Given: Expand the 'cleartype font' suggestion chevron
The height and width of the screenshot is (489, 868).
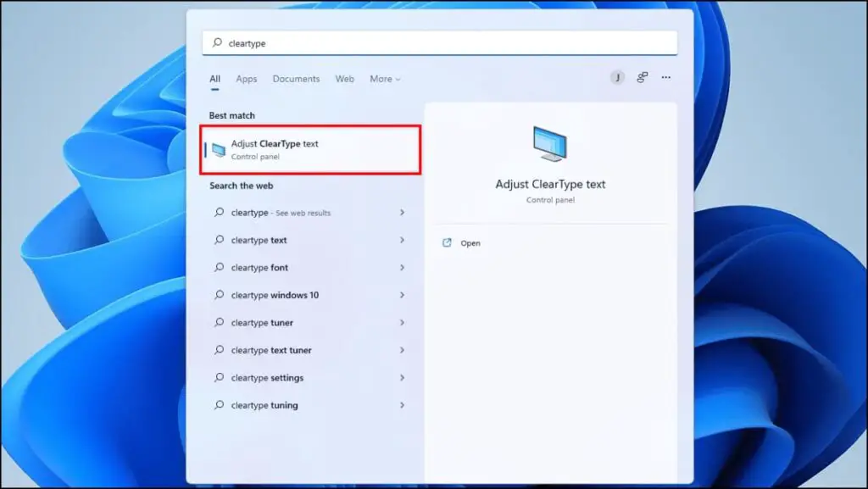Looking at the screenshot, I should tap(402, 267).
